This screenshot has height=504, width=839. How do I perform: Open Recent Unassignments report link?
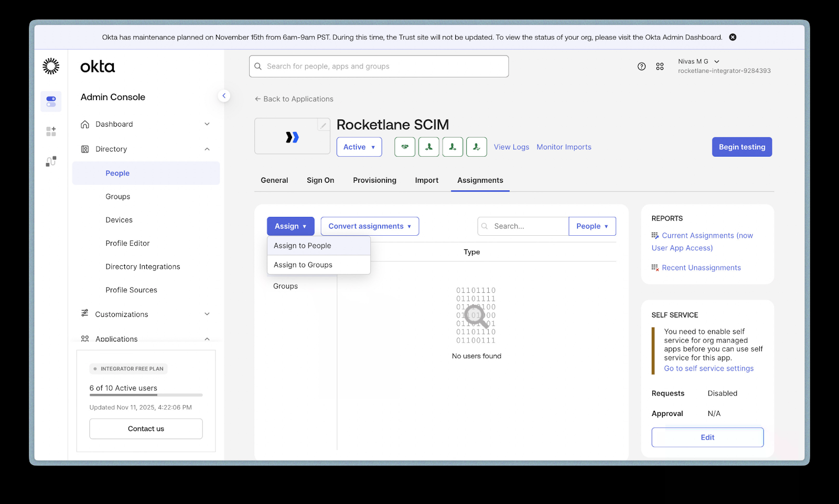701,268
